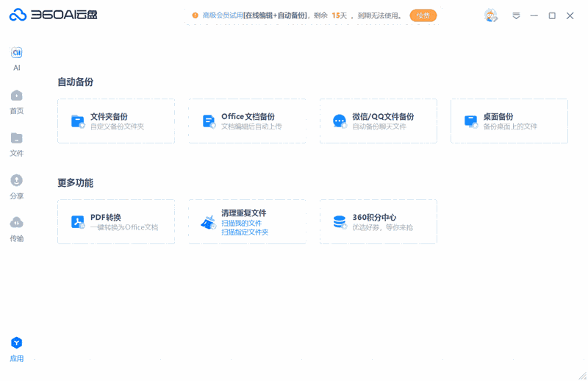
Task: Open 传输 transfer section in sidebar
Action: pyautogui.click(x=16, y=229)
